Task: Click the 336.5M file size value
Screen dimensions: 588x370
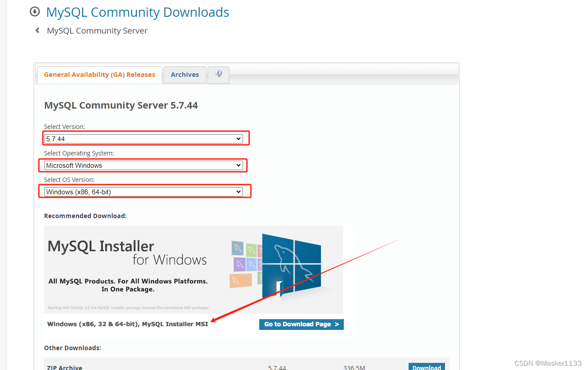Action: click(354, 367)
